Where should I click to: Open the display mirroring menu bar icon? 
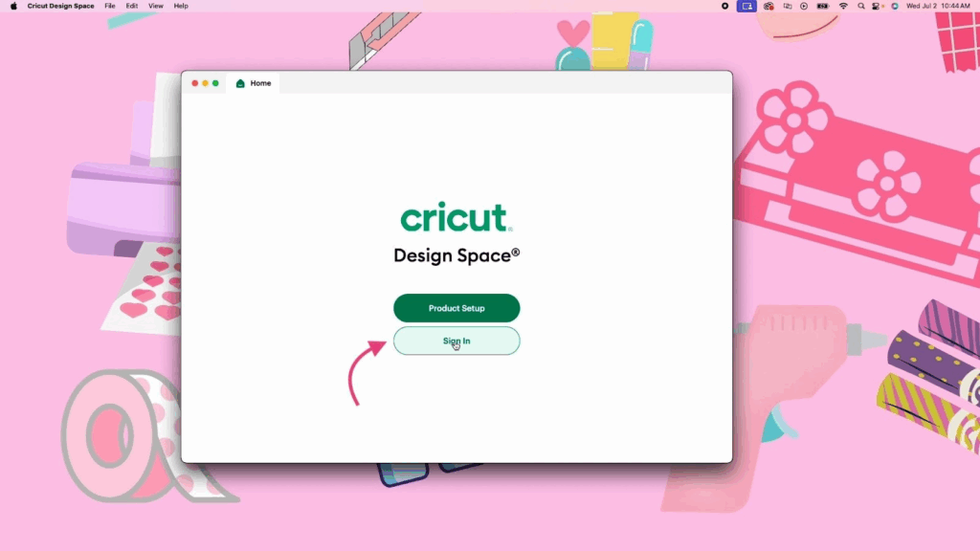788,7
